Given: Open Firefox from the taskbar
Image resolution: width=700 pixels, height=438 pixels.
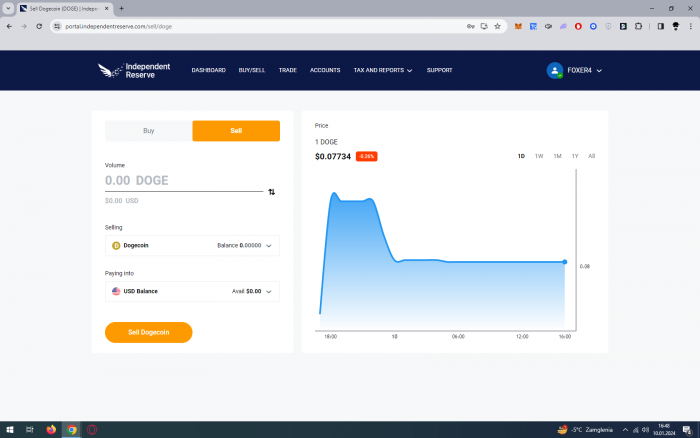Looking at the screenshot, I should pos(52,429).
